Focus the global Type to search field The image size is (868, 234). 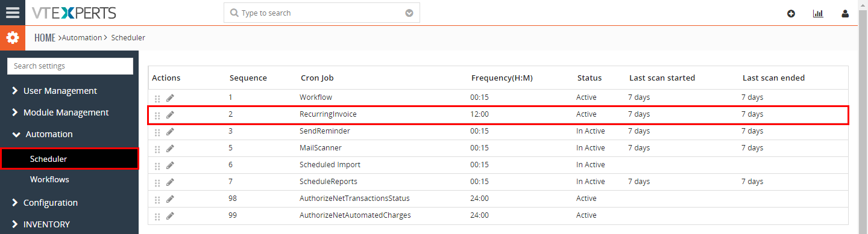pos(321,13)
